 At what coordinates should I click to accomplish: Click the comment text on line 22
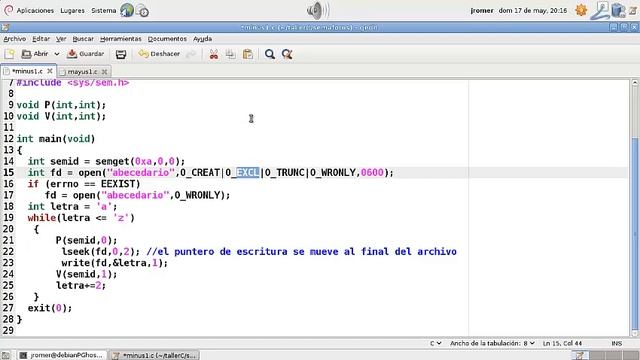coord(301,251)
